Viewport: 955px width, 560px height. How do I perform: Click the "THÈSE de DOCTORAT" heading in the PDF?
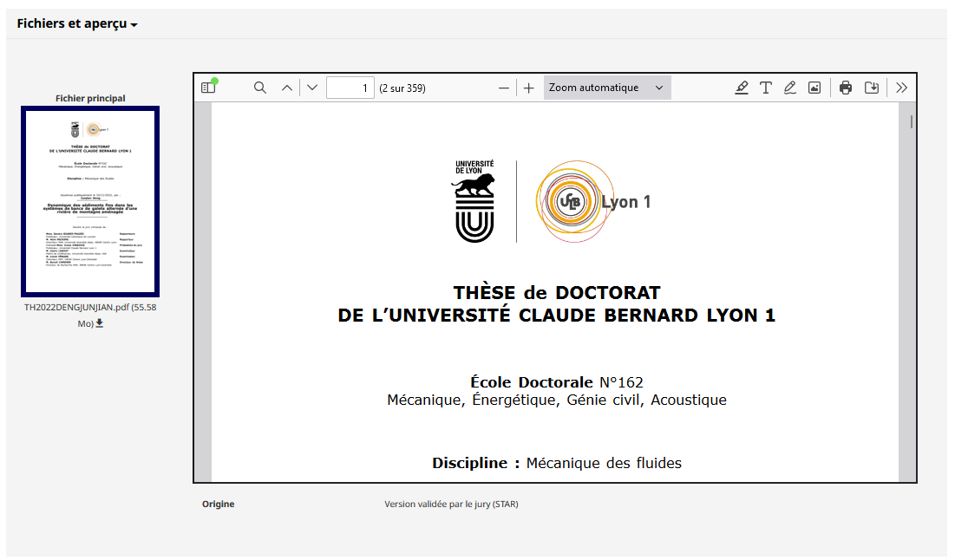click(x=557, y=293)
